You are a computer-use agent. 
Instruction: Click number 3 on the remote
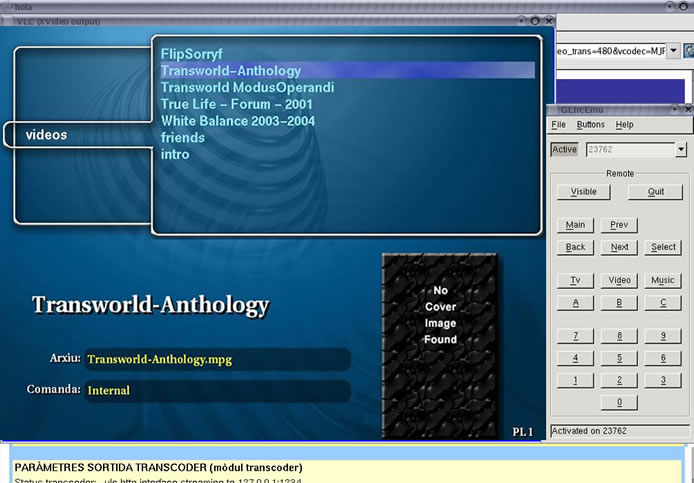(x=663, y=380)
